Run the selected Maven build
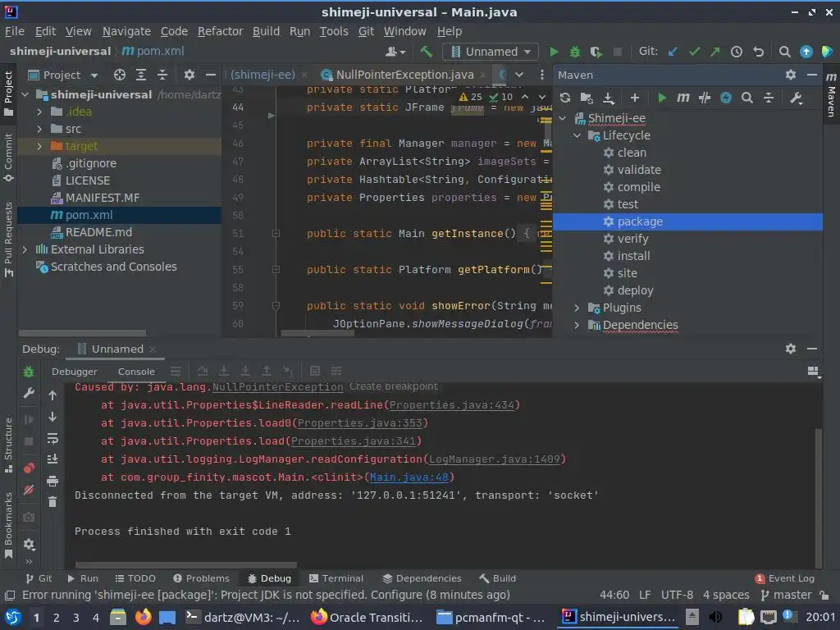The image size is (840, 630). coord(662,98)
